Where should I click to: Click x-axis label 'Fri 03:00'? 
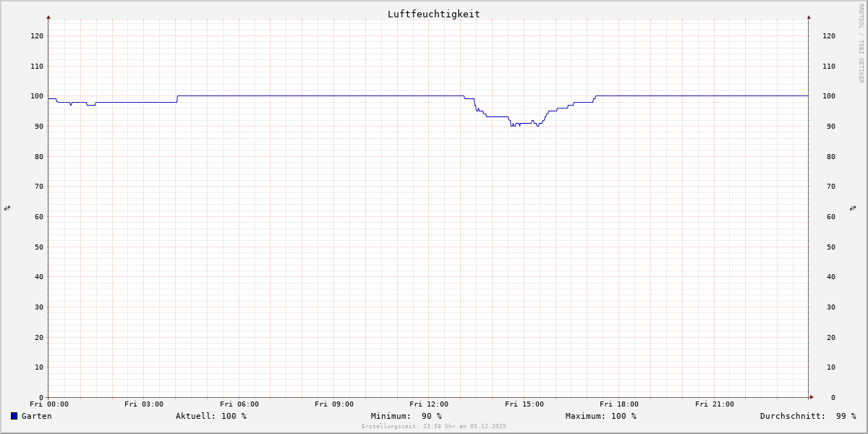pos(144,404)
